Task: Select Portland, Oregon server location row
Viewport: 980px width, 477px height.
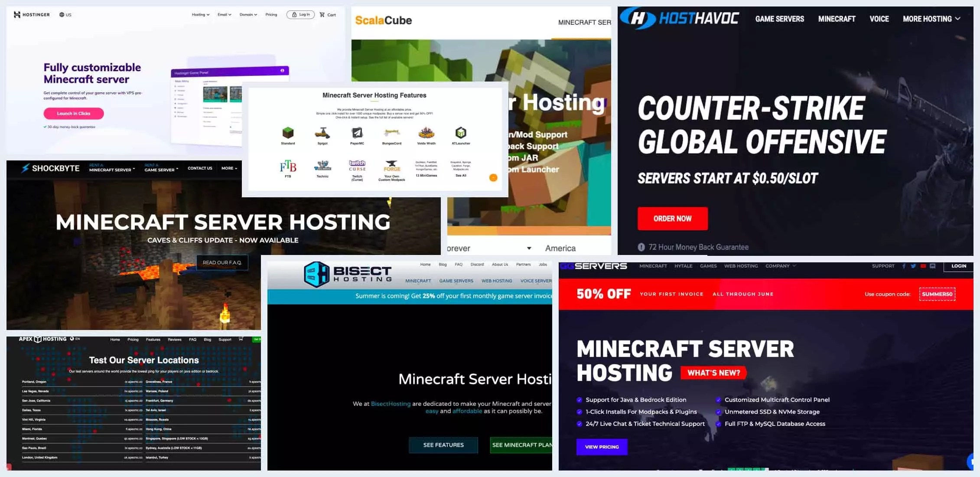Action: (x=82, y=382)
